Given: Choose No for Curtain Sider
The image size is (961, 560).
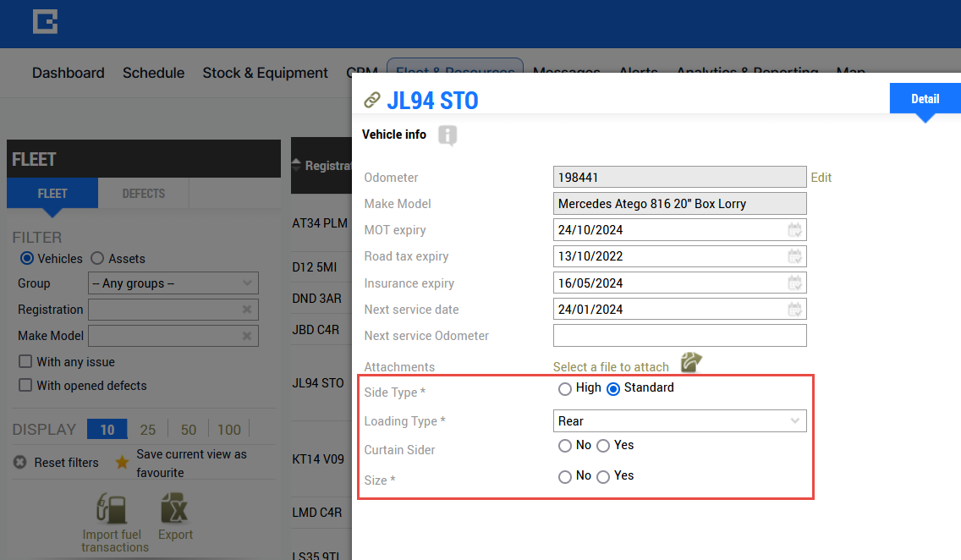Looking at the screenshot, I should point(565,446).
